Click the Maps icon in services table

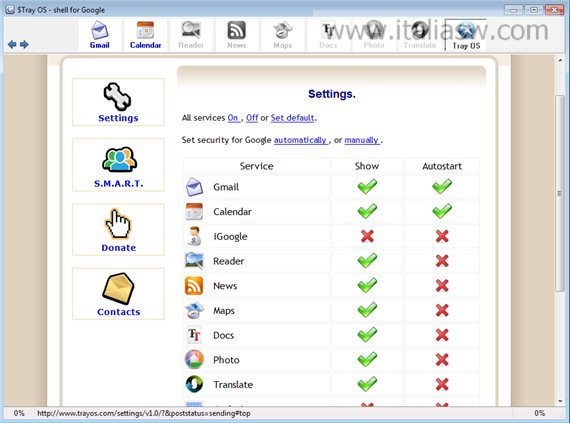pos(194,310)
